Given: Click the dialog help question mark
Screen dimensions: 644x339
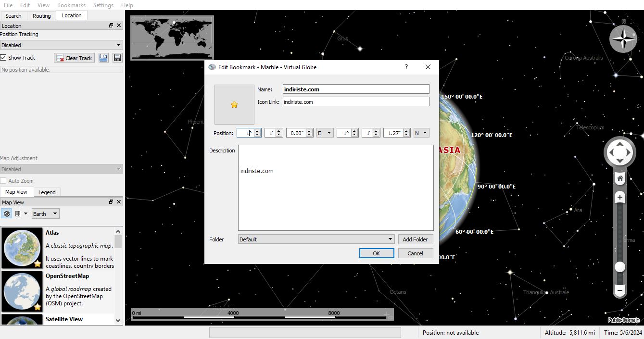Looking at the screenshot, I should coord(406,67).
